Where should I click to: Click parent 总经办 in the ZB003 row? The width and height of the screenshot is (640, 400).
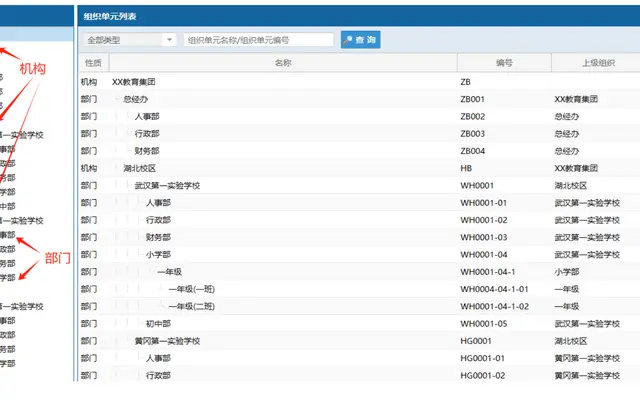coord(567,133)
